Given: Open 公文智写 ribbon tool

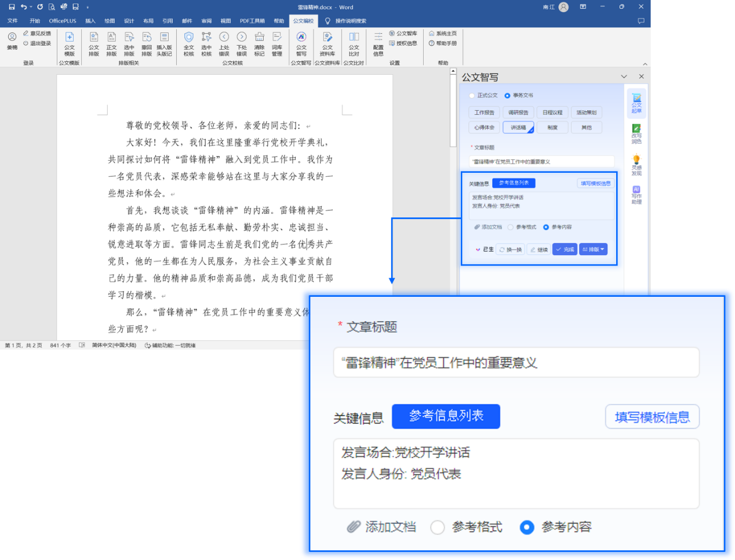Looking at the screenshot, I should click(x=301, y=43).
